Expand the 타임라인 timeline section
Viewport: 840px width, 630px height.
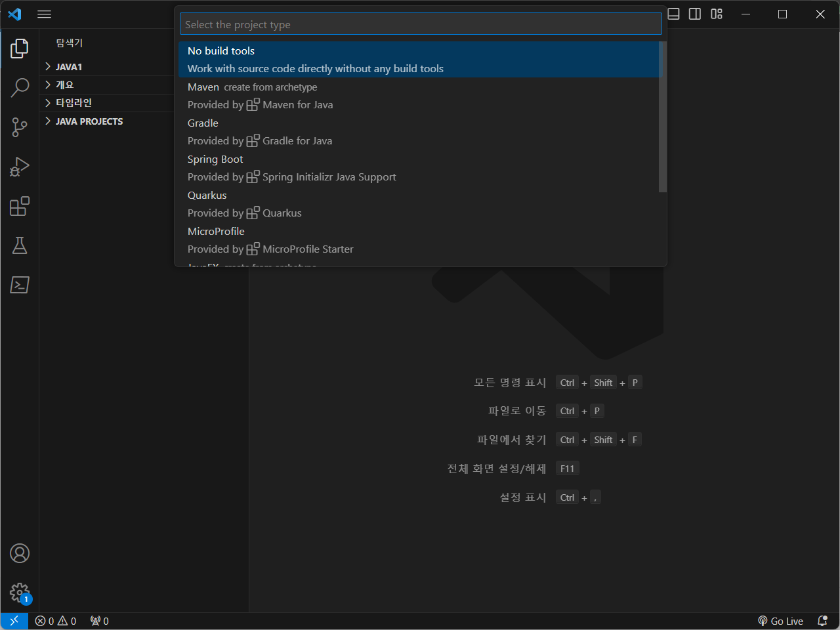pos(106,102)
